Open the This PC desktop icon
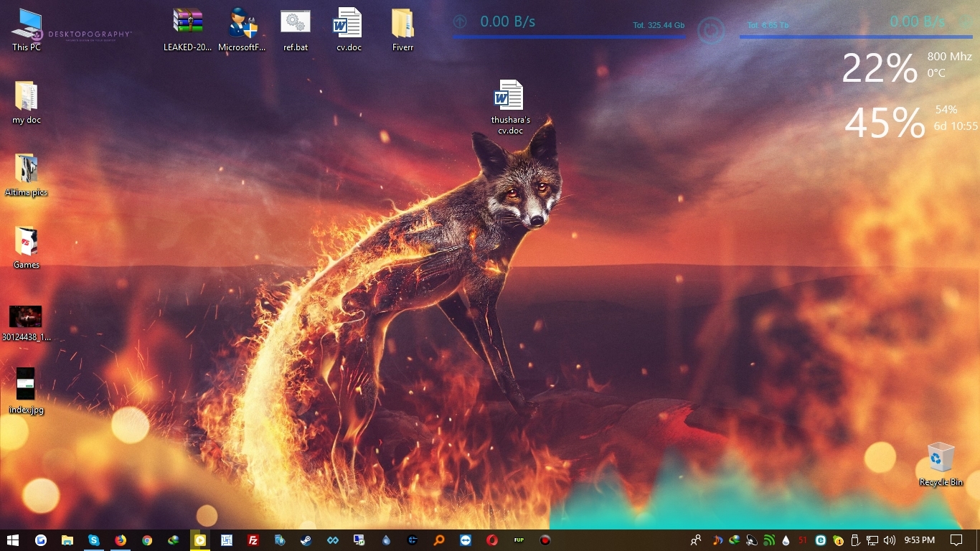Image resolution: width=980 pixels, height=551 pixels. [x=27, y=29]
